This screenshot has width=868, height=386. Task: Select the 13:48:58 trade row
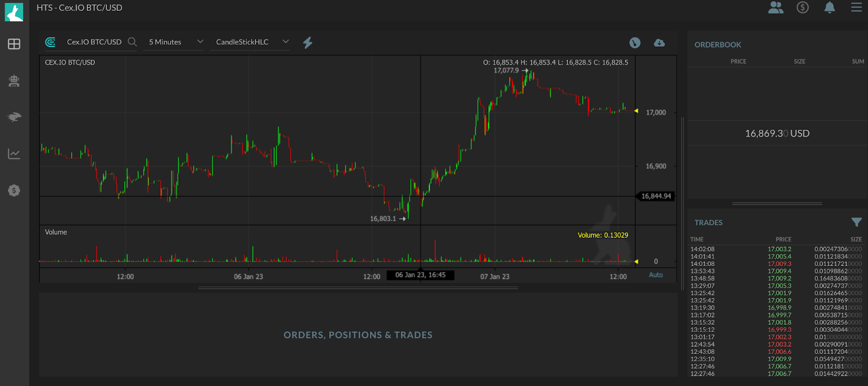776,279
